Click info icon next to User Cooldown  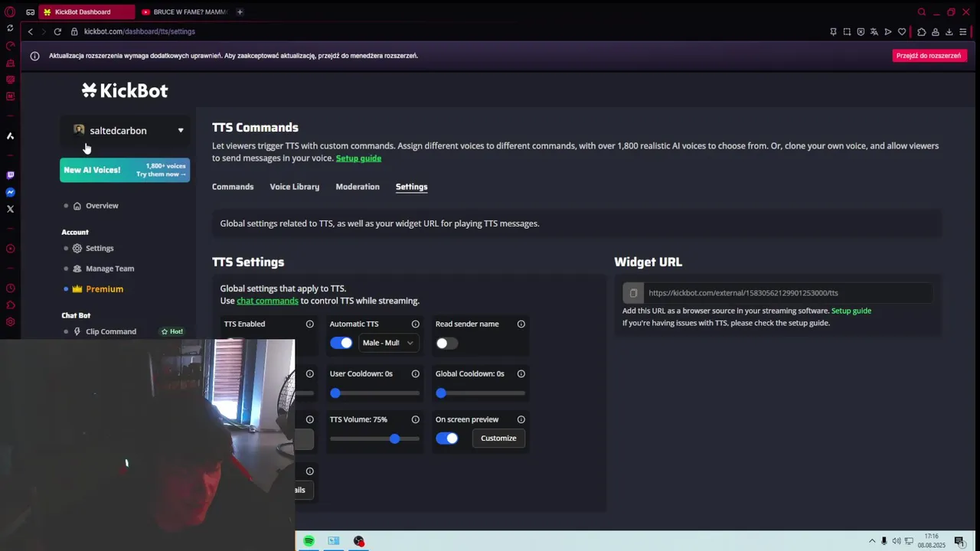point(416,373)
